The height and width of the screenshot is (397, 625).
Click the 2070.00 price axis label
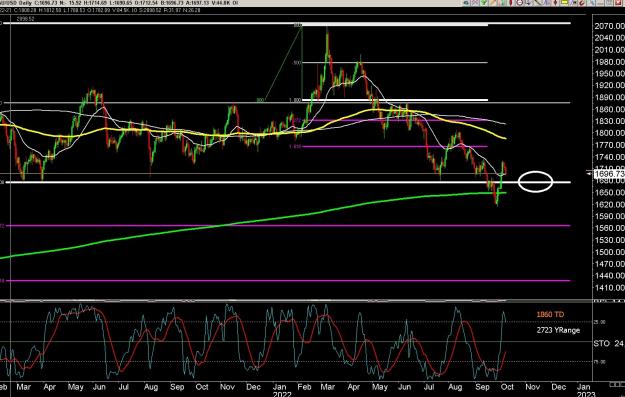coord(609,26)
